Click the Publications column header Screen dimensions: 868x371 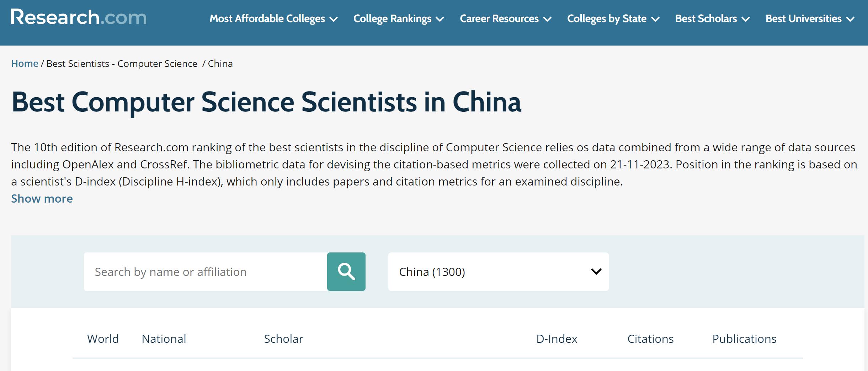(x=744, y=339)
